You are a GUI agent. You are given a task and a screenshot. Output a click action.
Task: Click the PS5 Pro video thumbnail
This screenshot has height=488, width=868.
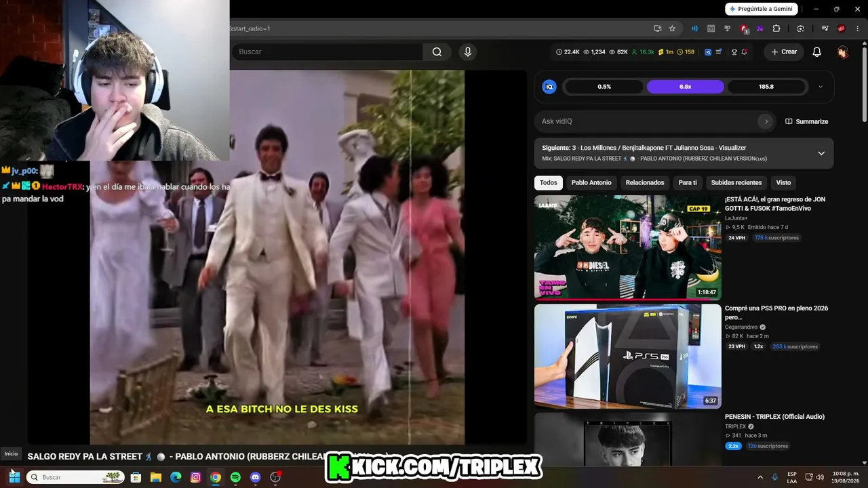tap(628, 356)
